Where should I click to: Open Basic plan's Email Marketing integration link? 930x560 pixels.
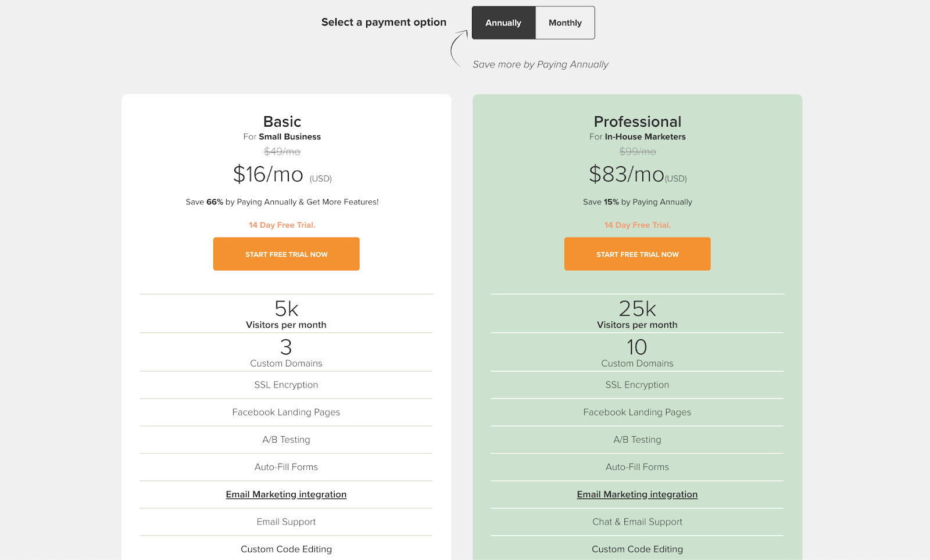pyautogui.click(x=286, y=494)
